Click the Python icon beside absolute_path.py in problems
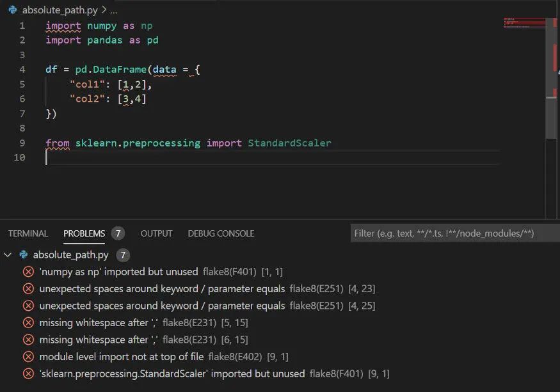The image size is (560, 392). click(24, 255)
